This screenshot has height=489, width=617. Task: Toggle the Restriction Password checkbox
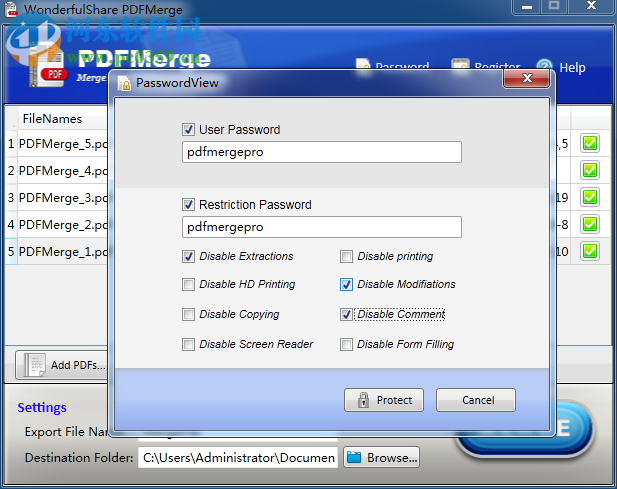coord(188,205)
